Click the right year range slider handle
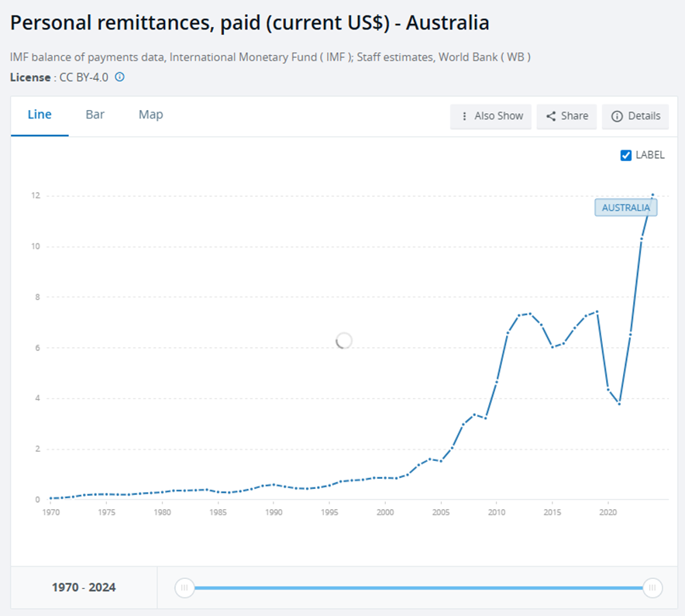 (652, 587)
